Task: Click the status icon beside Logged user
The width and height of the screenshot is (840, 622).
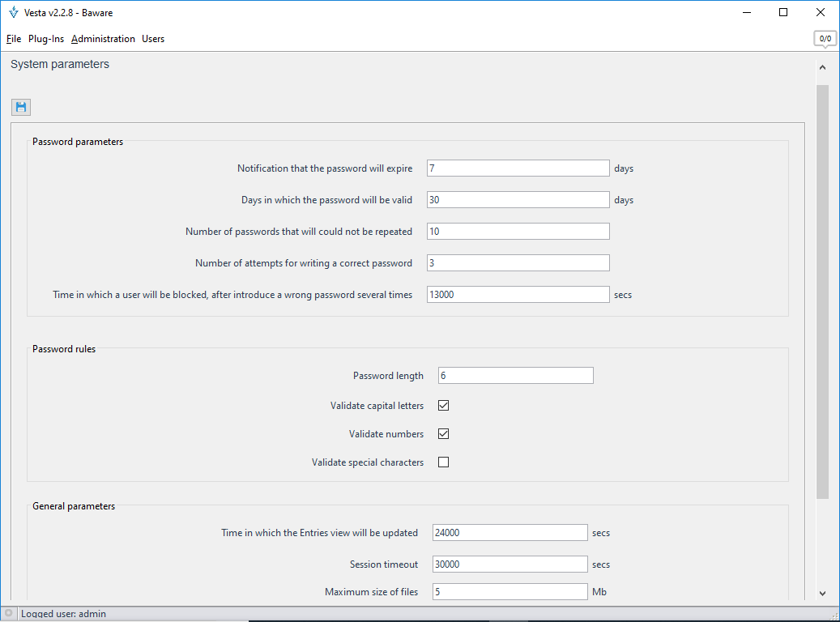Action: [9, 614]
